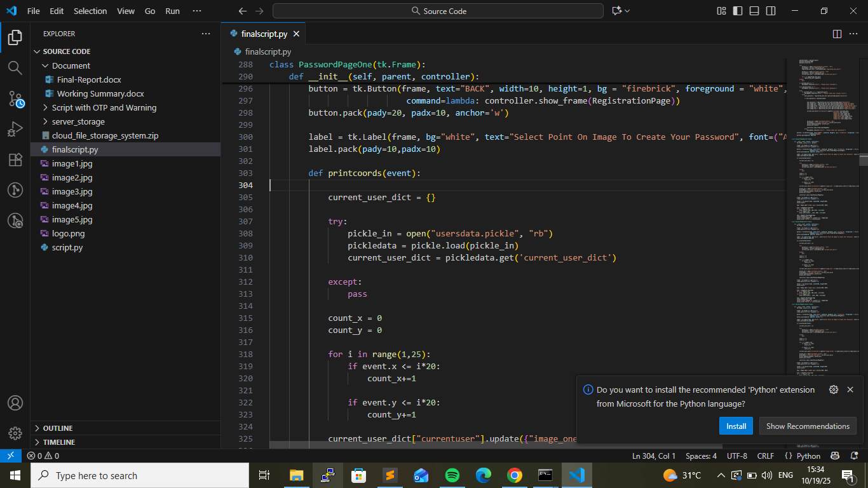Click the Source Code search box

pyautogui.click(x=438, y=11)
